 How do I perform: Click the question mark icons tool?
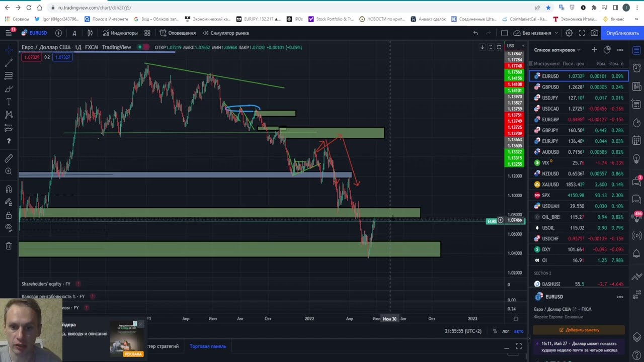click(x=9, y=141)
